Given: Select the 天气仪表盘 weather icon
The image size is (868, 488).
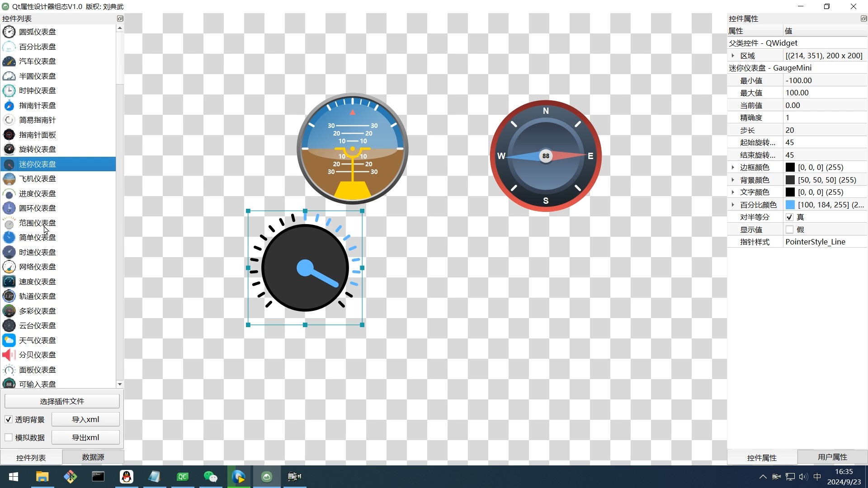Looking at the screenshot, I should [9, 340].
